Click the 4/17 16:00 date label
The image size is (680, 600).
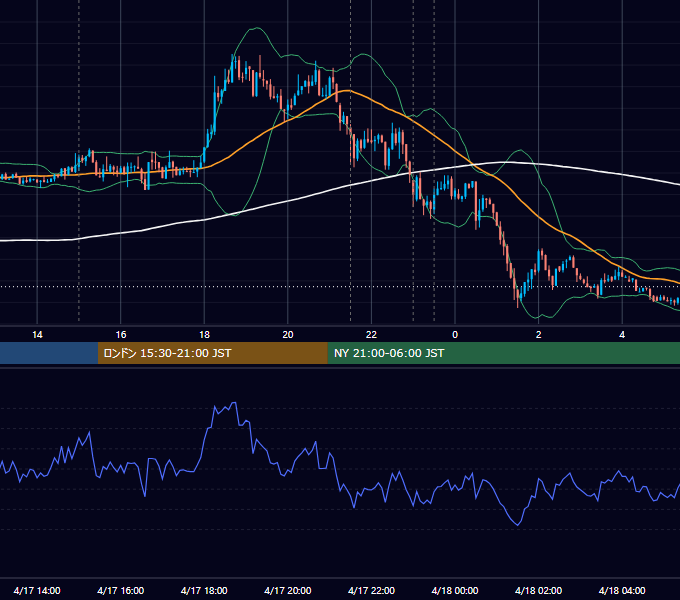tap(121, 590)
